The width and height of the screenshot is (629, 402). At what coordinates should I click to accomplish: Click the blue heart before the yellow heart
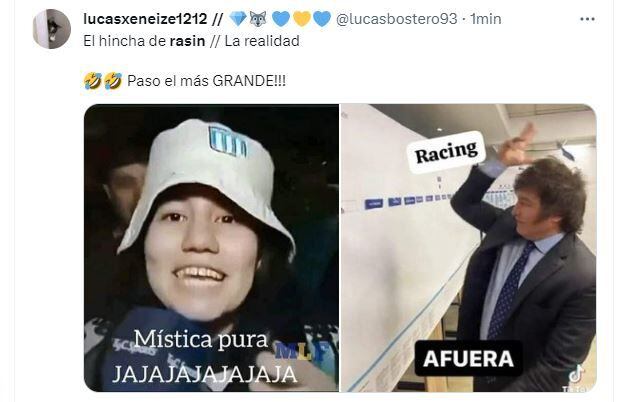tap(281, 19)
